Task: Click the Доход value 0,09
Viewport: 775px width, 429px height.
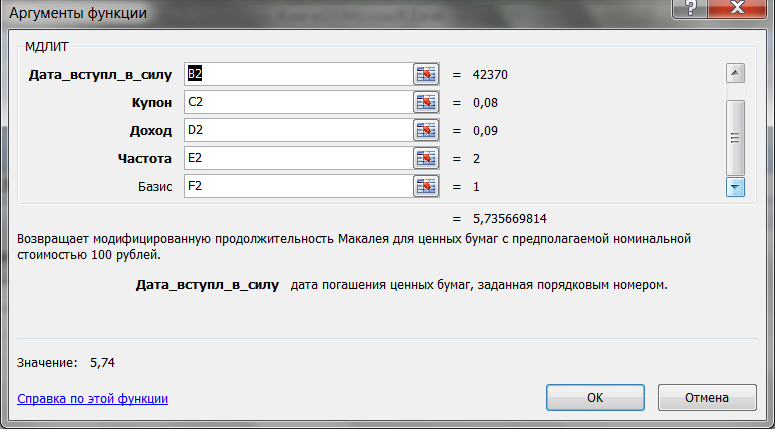Action: click(485, 130)
